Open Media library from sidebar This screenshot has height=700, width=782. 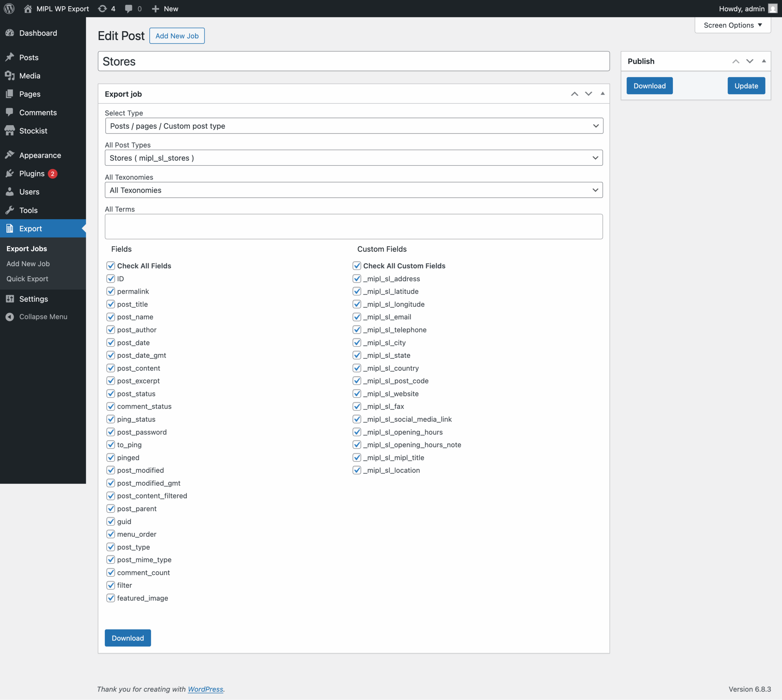click(29, 76)
